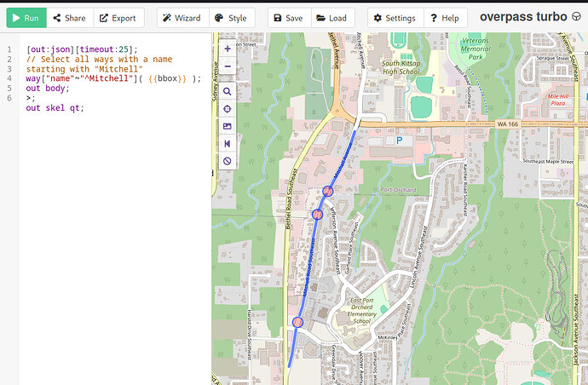Save the current query
This screenshot has height=385, width=588.
[x=286, y=18]
